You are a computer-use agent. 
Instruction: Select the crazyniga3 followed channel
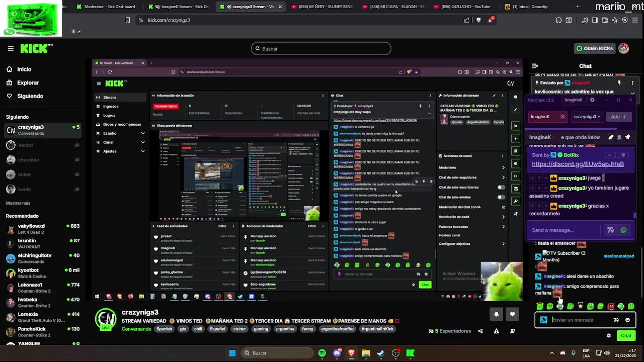pos(43,130)
